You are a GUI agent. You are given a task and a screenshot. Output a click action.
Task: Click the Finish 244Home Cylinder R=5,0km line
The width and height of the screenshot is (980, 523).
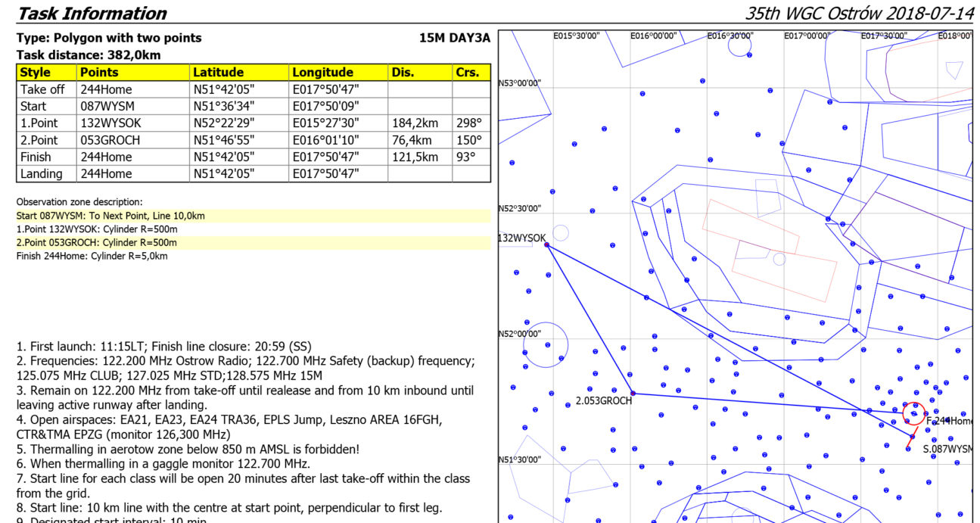click(92, 257)
